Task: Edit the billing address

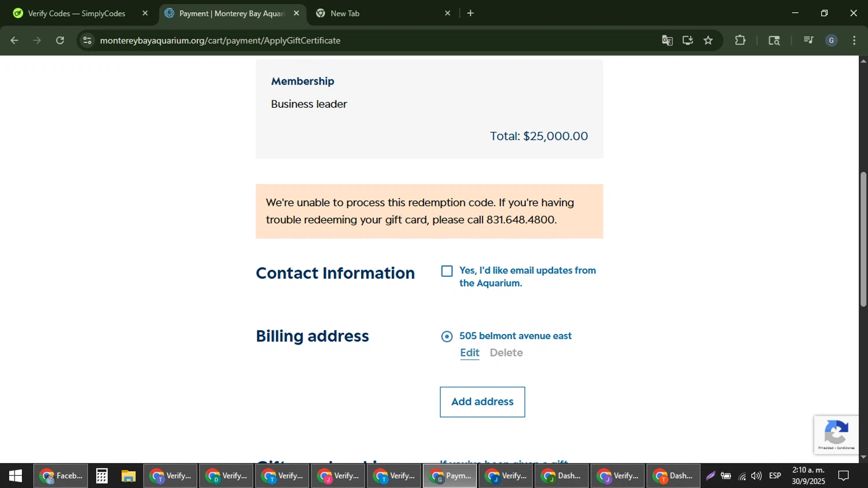Action: (x=470, y=353)
